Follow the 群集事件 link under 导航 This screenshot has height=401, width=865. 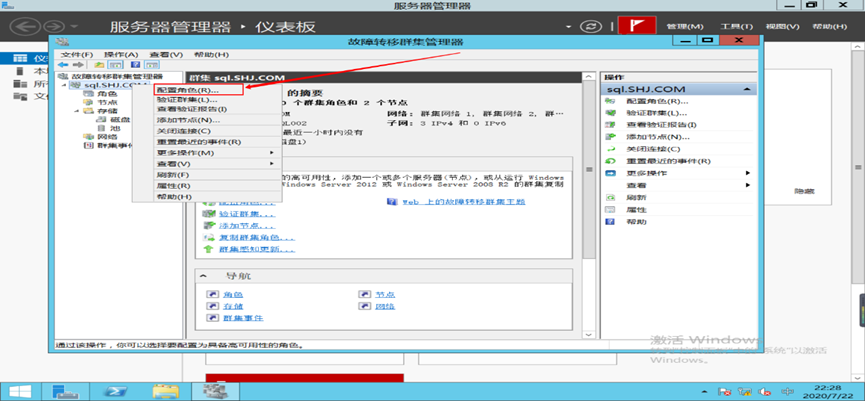tap(242, 318)
